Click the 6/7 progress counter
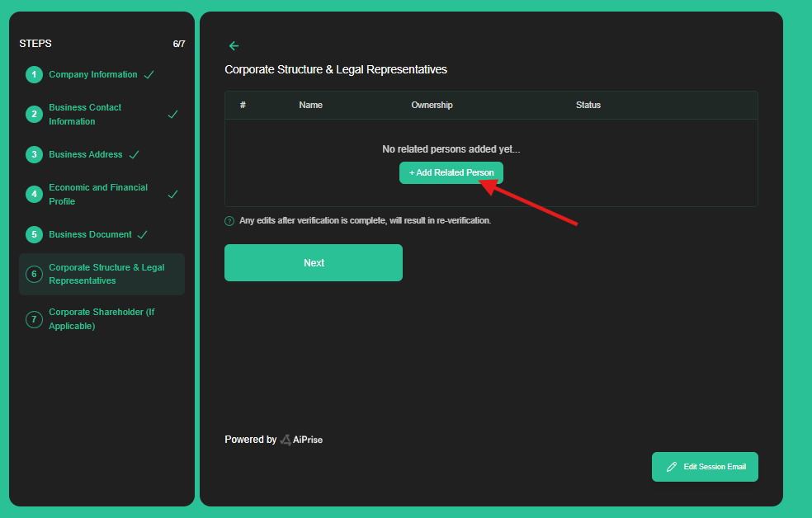The width and height of the screenshot is (812, 518). point(179,44)
